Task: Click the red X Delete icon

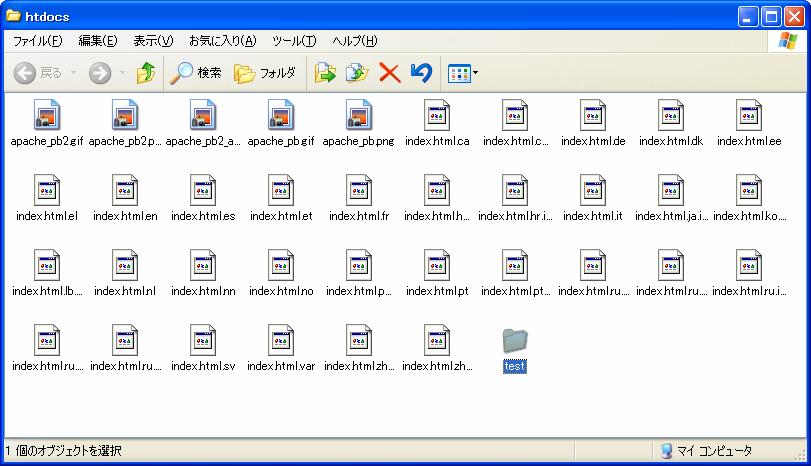Action: coord(389,73)
